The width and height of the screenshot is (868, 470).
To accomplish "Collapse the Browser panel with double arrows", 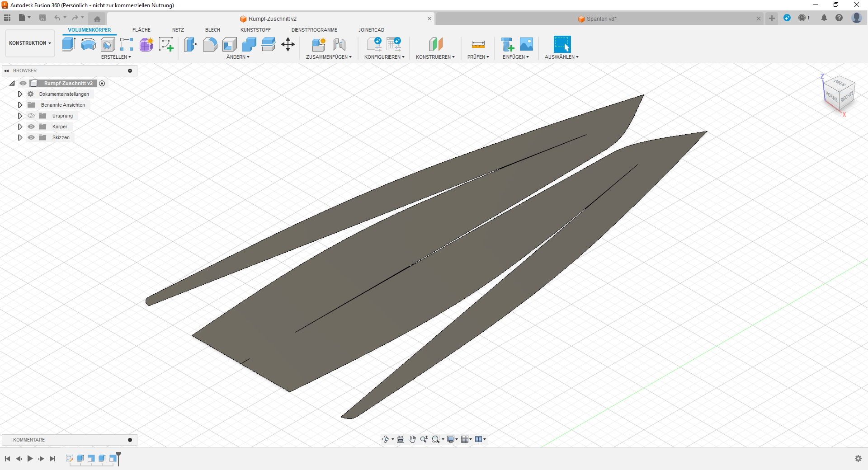I will (7, 70).
